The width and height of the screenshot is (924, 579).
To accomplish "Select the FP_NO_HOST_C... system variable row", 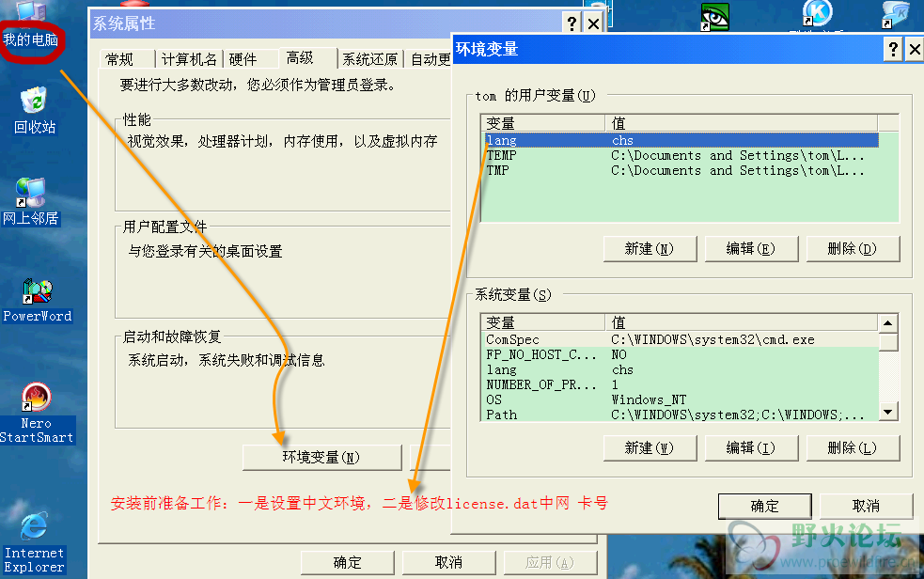I will pyautogui.click(x=681, y=354).
